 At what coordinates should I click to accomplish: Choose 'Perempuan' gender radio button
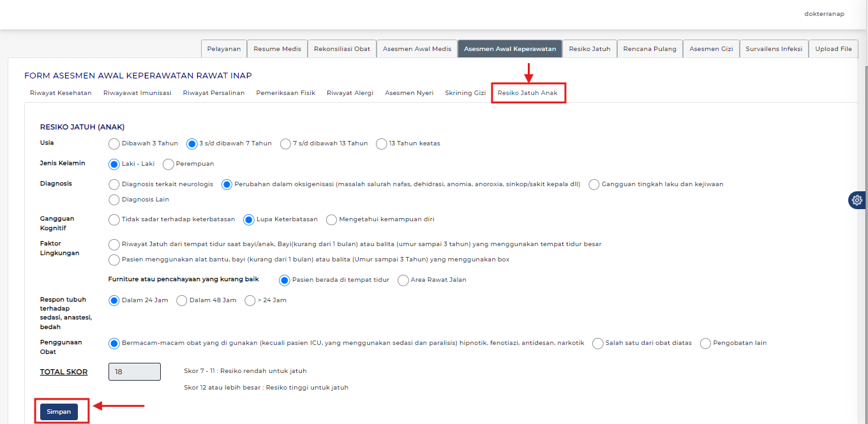click(x=168, y=164)
